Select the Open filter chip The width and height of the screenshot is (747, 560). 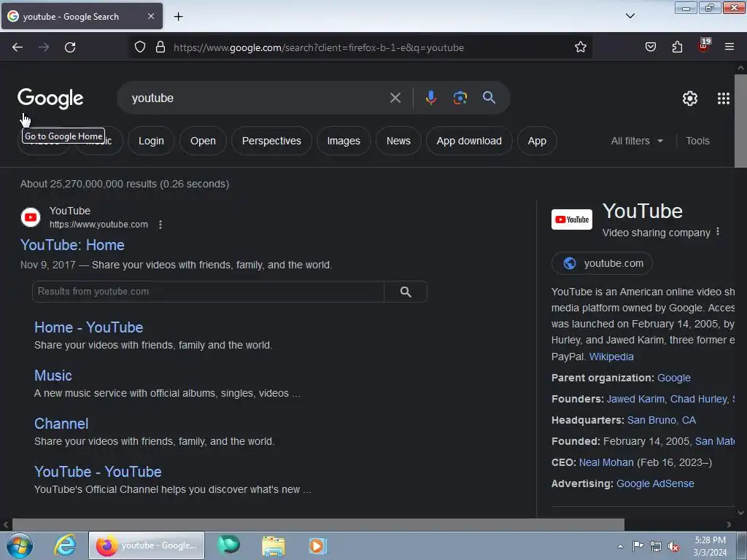(x=203, y=141)
